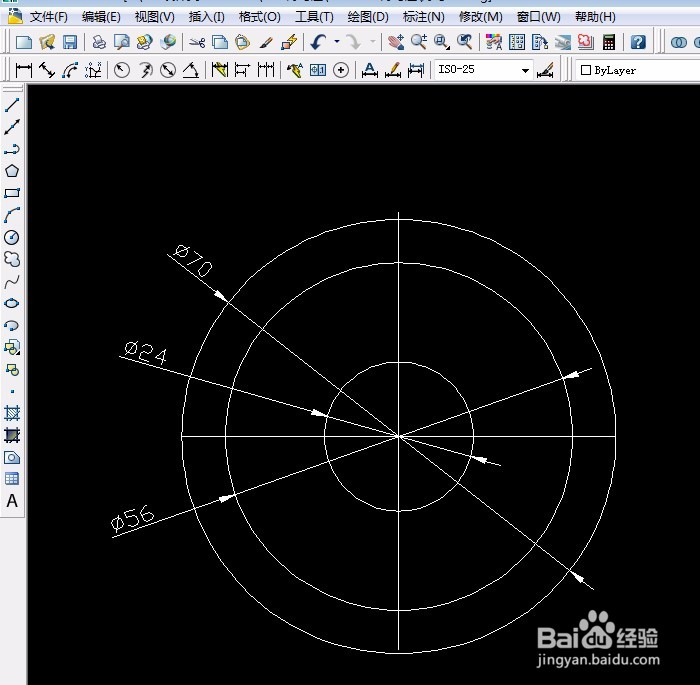Save the drawing with the floppy icon
Screen dimensions: 700x685
(x=70, y=42)
